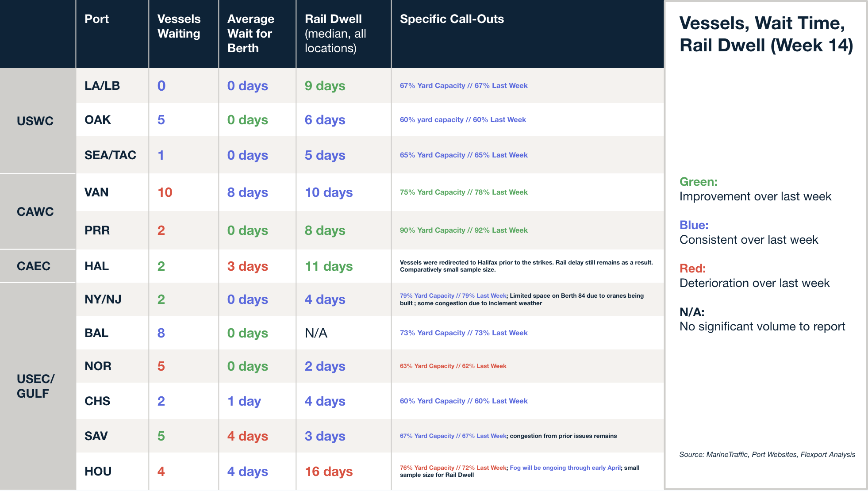Viewport: 868px width, 491px height.
Task: Select VAN vessels waiting value 10
Action: pos(165,192)
